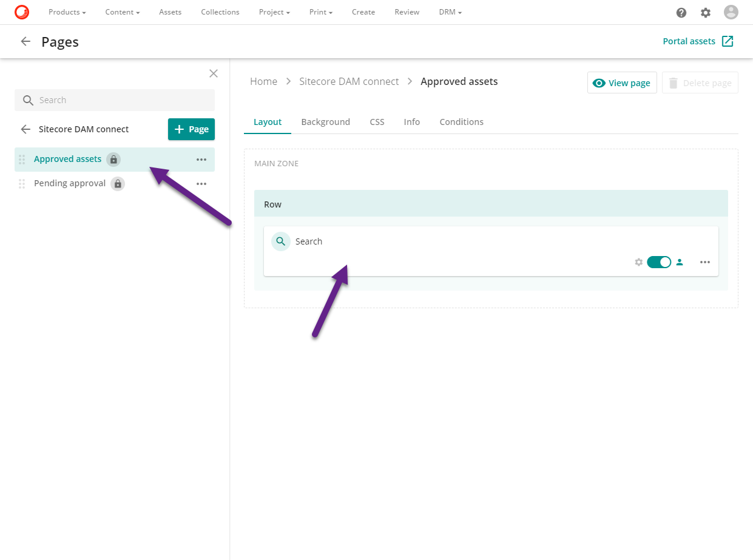This screenshot has width=753, height=560.
Task: Switch to the Background tab
Action: (x=325, y=122)
